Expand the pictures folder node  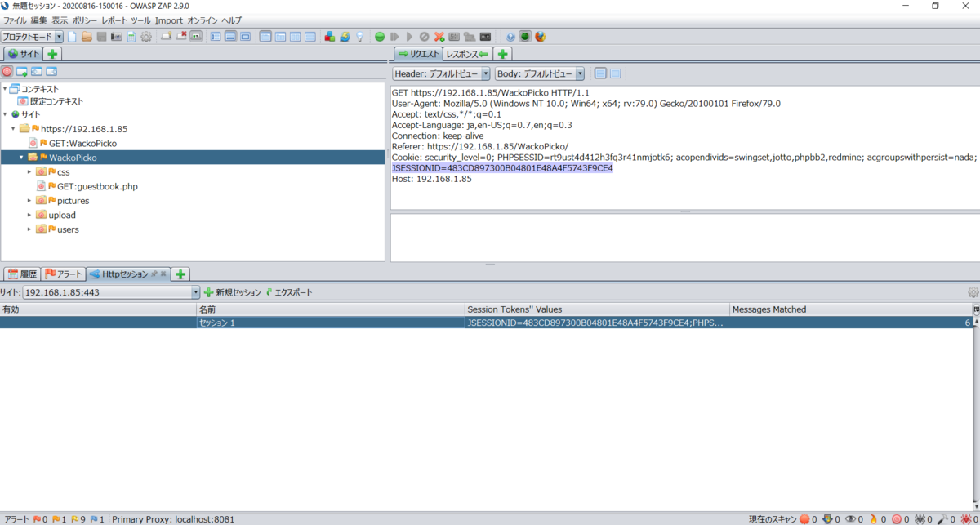pyautogui.click(x=29, y=201)
